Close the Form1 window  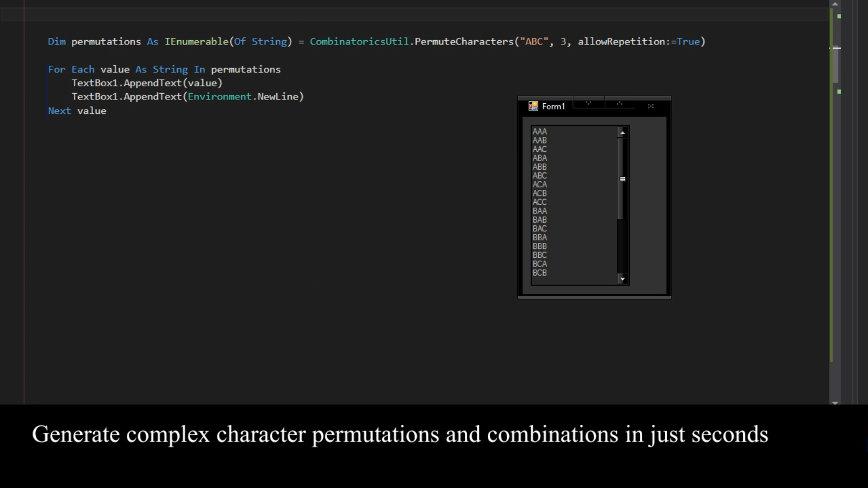tap(651, 106)
